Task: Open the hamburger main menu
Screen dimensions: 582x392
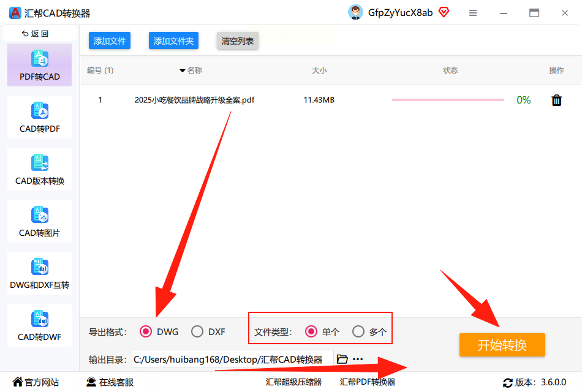Action: coord(472,13)
